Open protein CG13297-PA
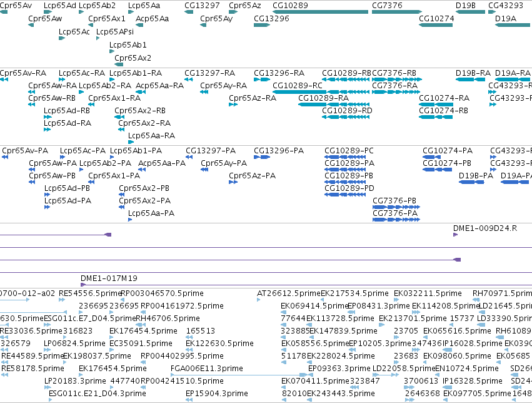This screenshot has width=532, height=403. point(211,151)
